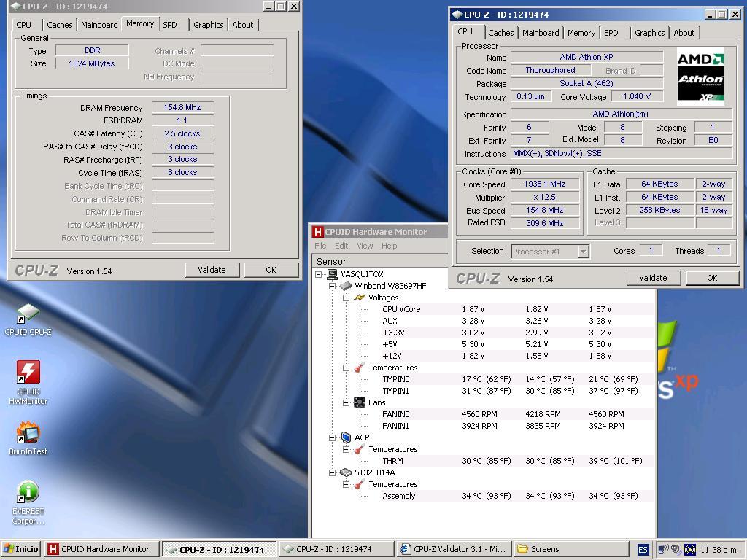The image size is (747, 560).
Task: Click the network icon in system tray
Action: click(x=663, y=550)
